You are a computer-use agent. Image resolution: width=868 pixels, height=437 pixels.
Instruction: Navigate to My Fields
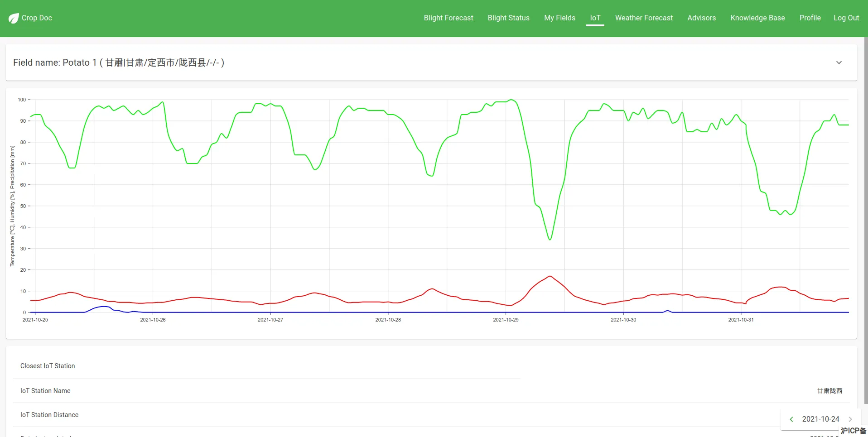click(x=559, y=18)
